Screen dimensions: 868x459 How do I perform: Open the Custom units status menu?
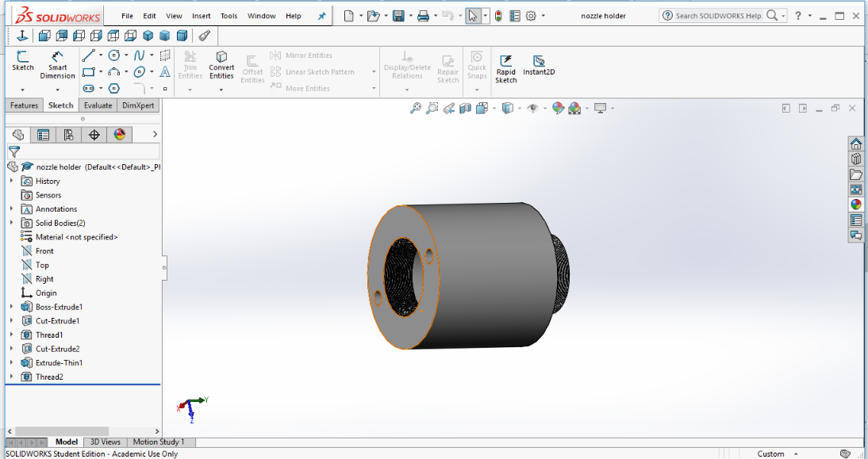[778, 453]
